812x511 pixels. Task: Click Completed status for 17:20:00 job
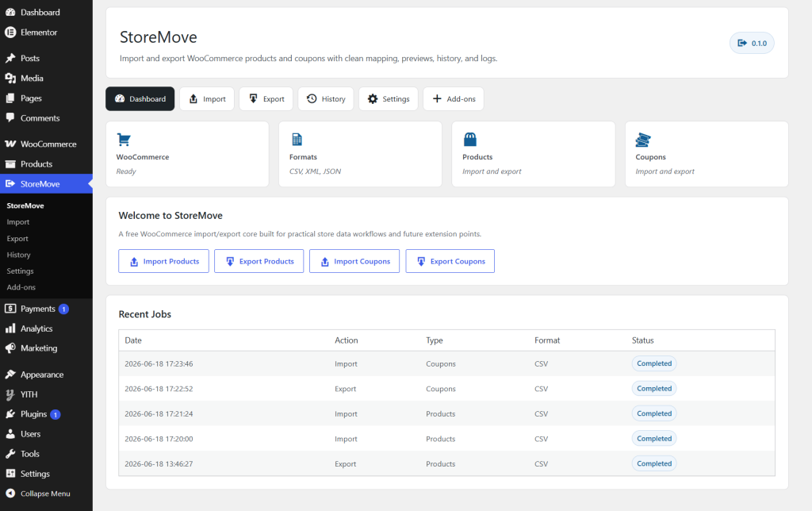pos(654,439)
